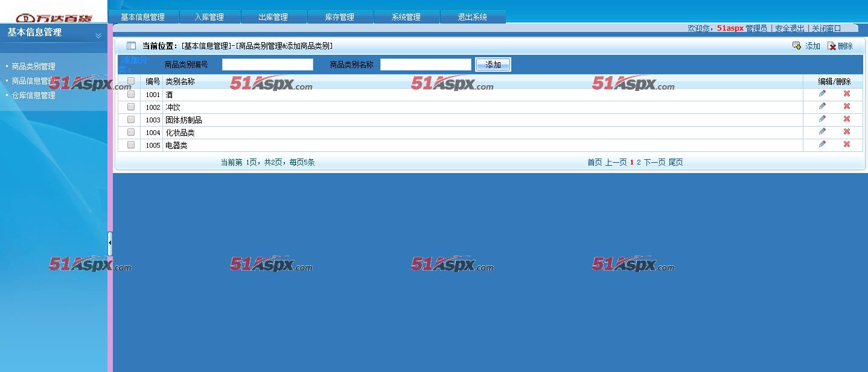Check the box for row 1004 化妆品类
This screenshot has height=372, width=868.
click(x=131, y=132)
